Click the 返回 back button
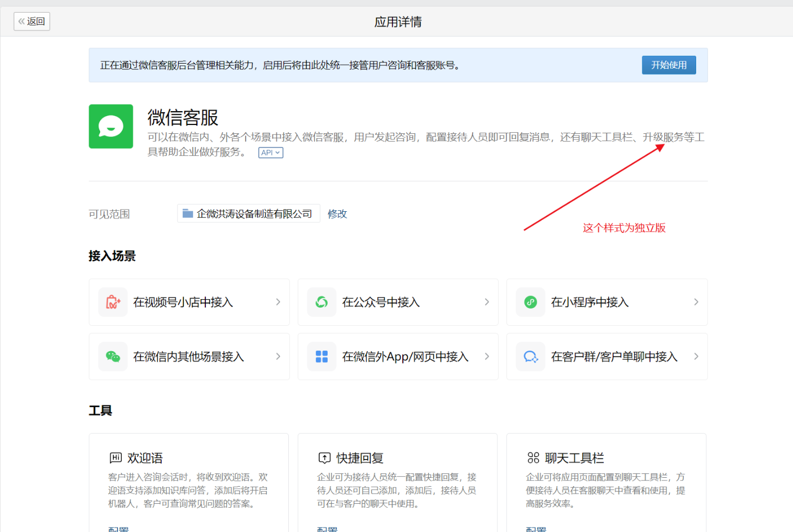The image size is (793, 532). tap(32, 22)
